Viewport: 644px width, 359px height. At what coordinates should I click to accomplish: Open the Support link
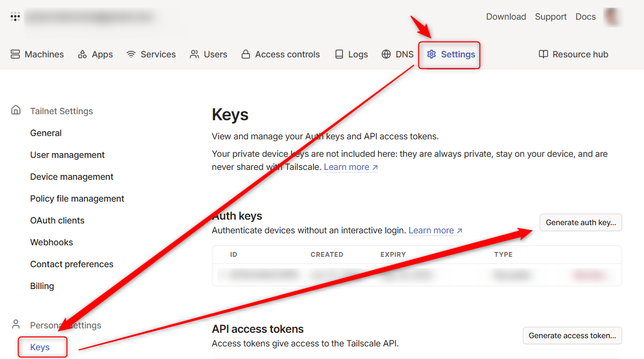tap(551, 17)
